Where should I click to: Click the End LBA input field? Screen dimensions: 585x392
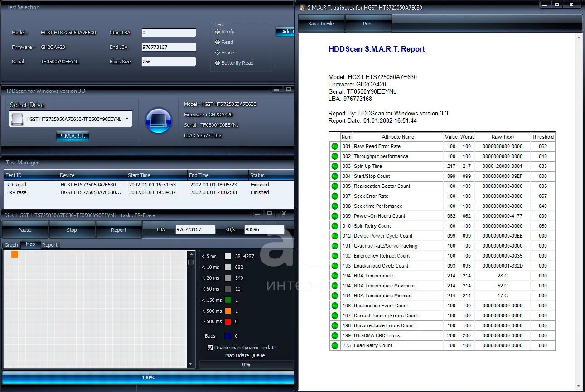click(x=169, y=47)
